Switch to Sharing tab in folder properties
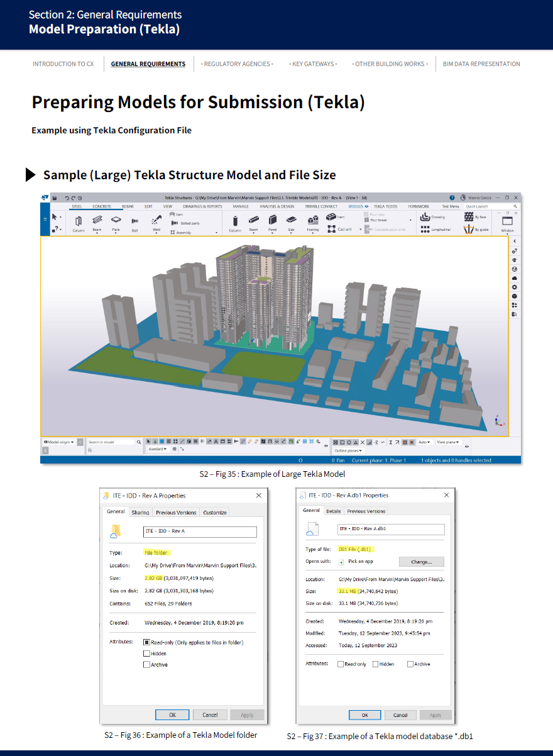Viewport: 553px width, 756px height. tap(140, 513)
